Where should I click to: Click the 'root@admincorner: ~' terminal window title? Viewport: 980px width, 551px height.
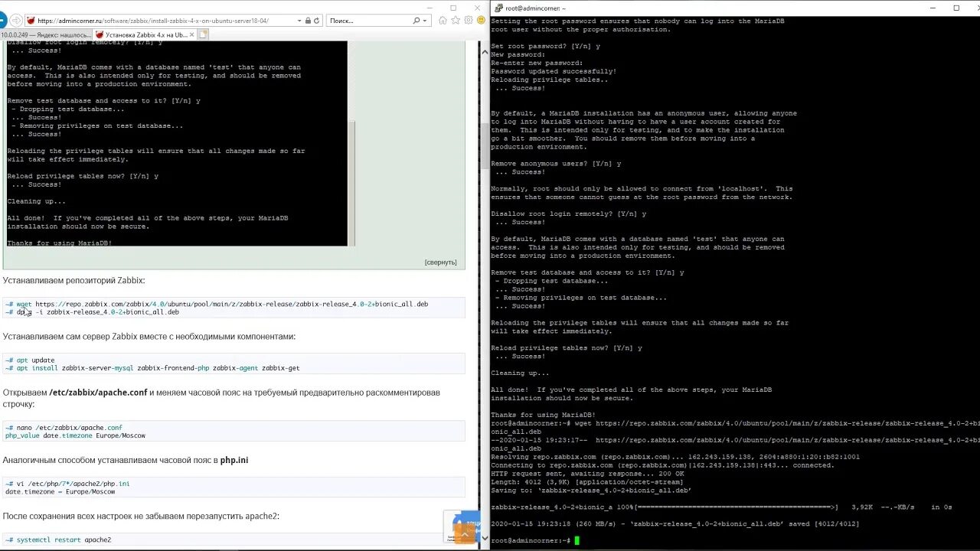point(535,8)
